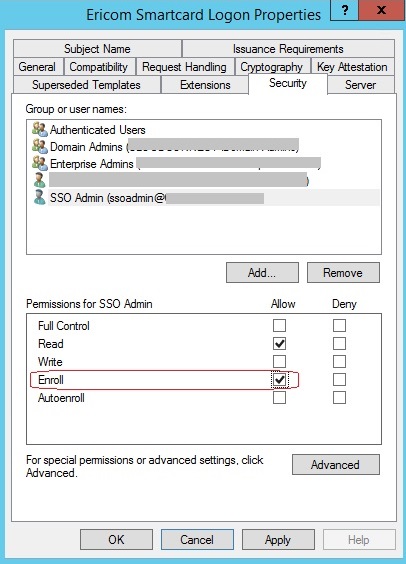Tick the Full Control Deny checkbox
This screenshot has width=406, height=564.
pos(339,326)
